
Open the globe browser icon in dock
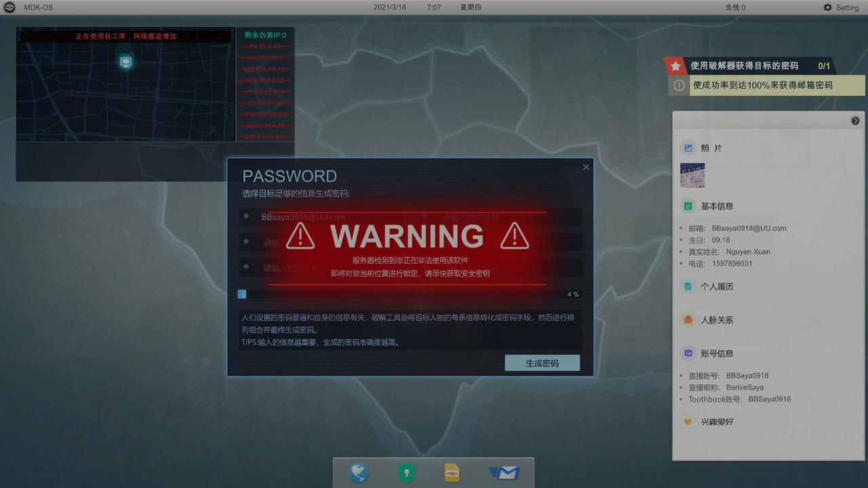pos(358,472)
